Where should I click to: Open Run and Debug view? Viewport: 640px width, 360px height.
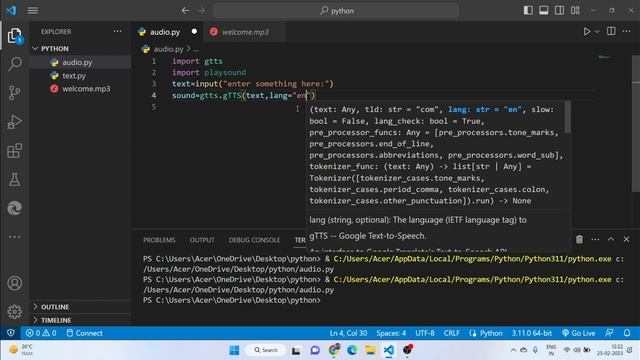[x=15, y=122]
